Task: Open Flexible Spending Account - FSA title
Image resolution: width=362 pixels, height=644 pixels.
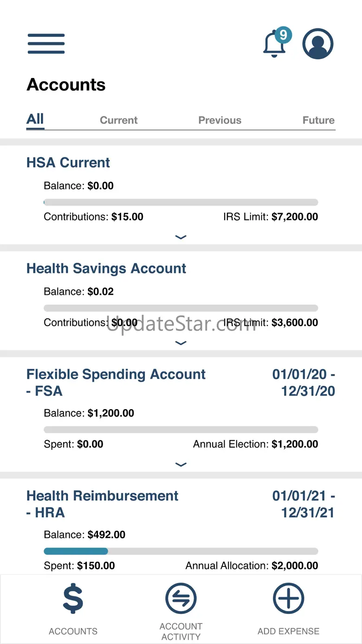Action: (116, 383)
